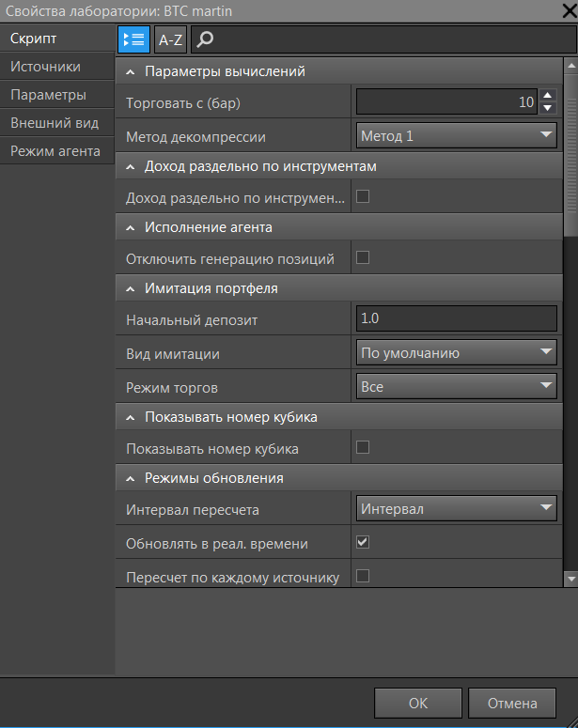578x728 pixels.
Task: Click the property search magnifier icon
Action: coord(206,39)
